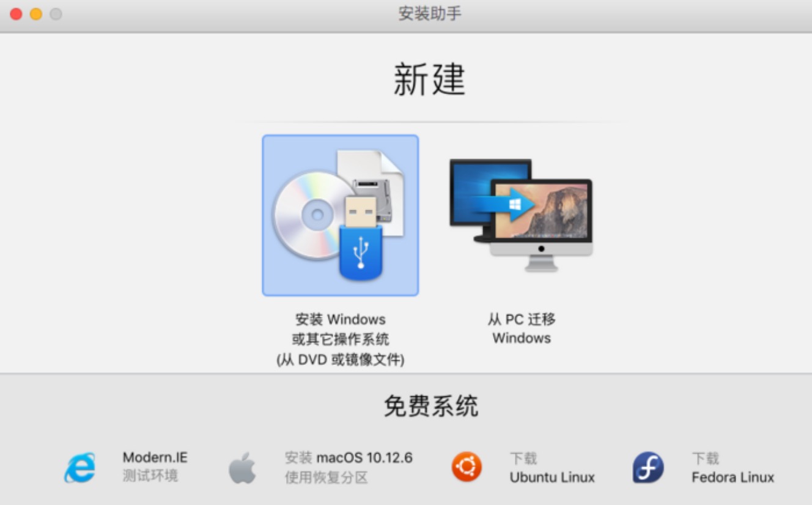Click the blue Fedora logo icon

(x=648, y=468)
